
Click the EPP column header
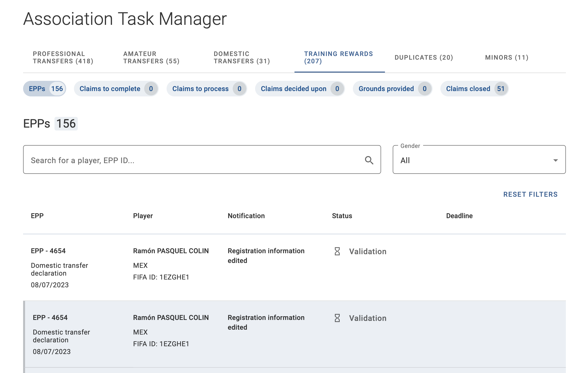coord(37,216)
